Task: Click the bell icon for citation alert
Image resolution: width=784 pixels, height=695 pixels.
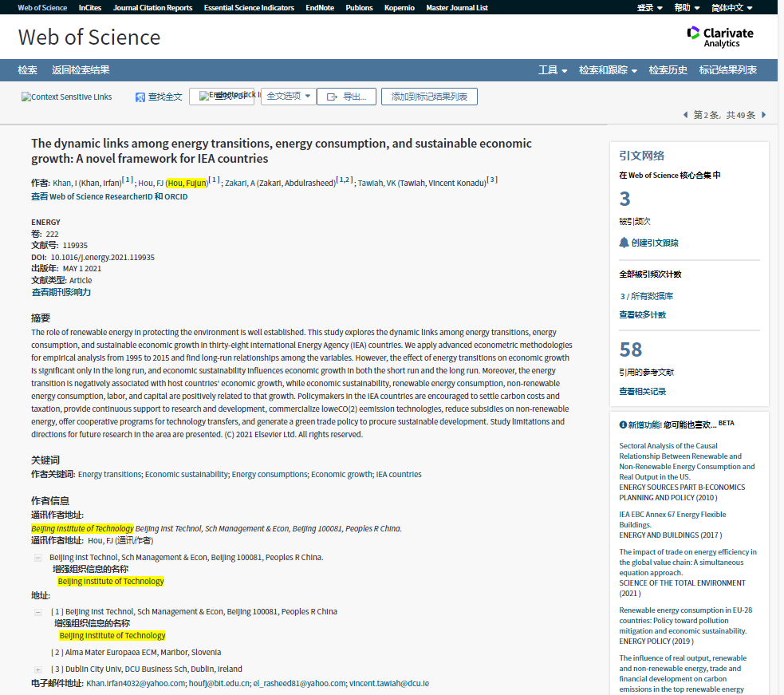Action: coord(624,243)
